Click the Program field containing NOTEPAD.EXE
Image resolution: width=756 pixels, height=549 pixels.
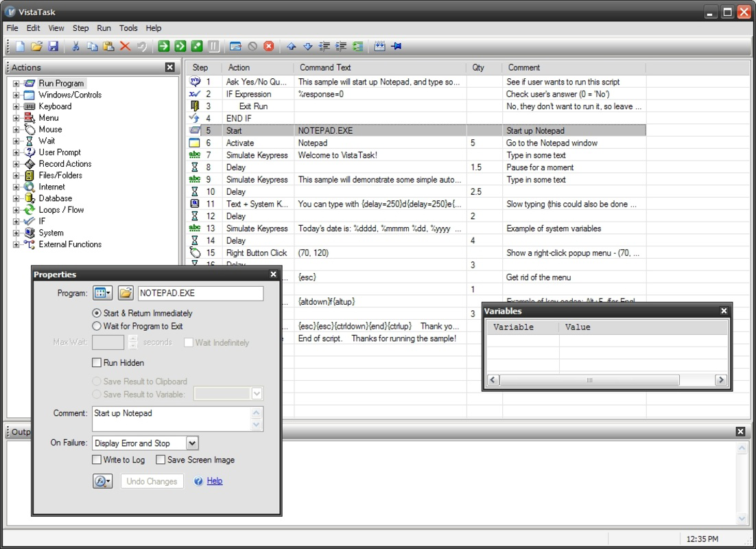pyautogui.click(x=200, y=293)
